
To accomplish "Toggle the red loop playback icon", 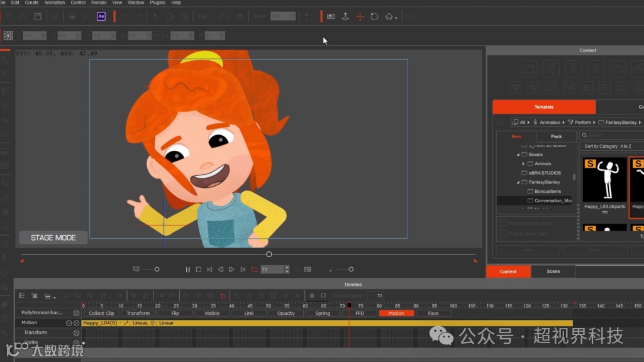I will (254, 270).
